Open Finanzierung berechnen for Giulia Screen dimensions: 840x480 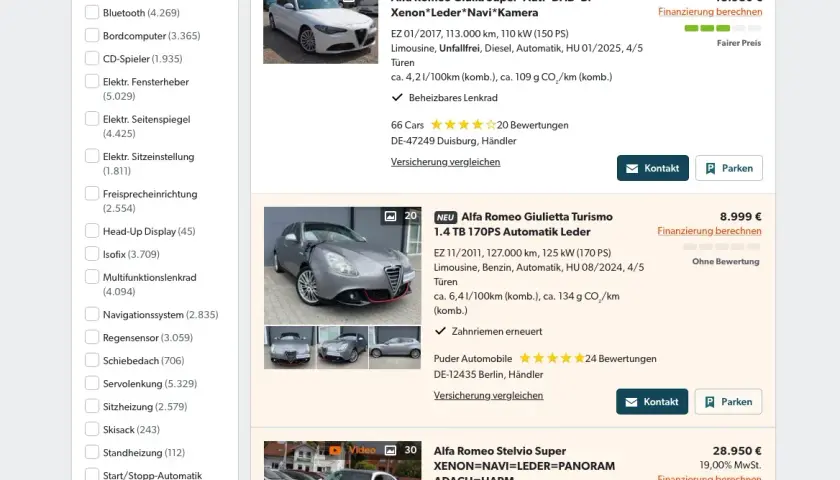[x=710, y=12]
